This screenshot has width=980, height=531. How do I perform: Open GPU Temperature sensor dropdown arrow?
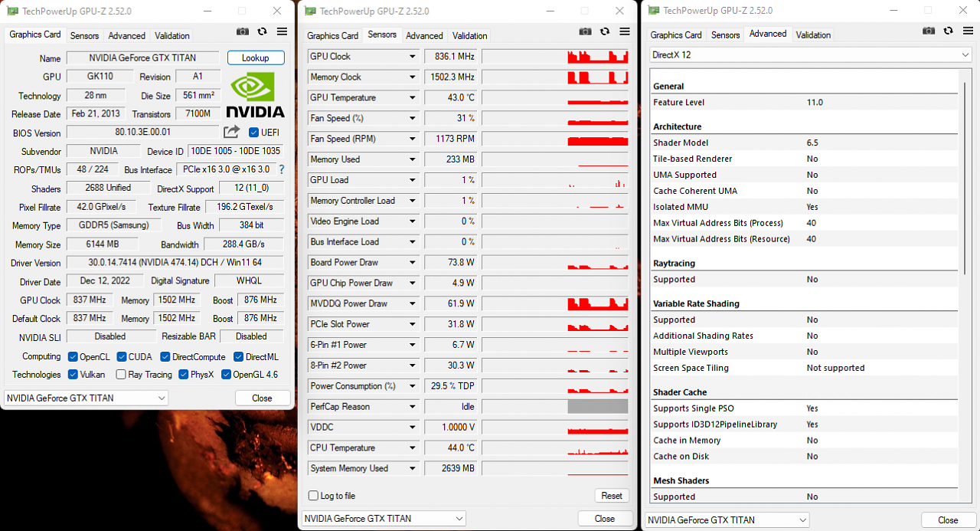tap(413, 98)
